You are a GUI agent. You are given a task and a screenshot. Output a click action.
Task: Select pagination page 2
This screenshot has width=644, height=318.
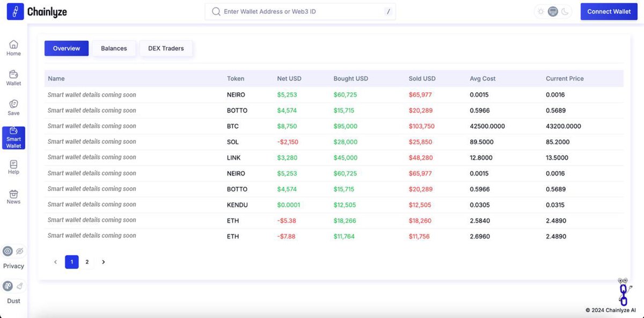87,262
